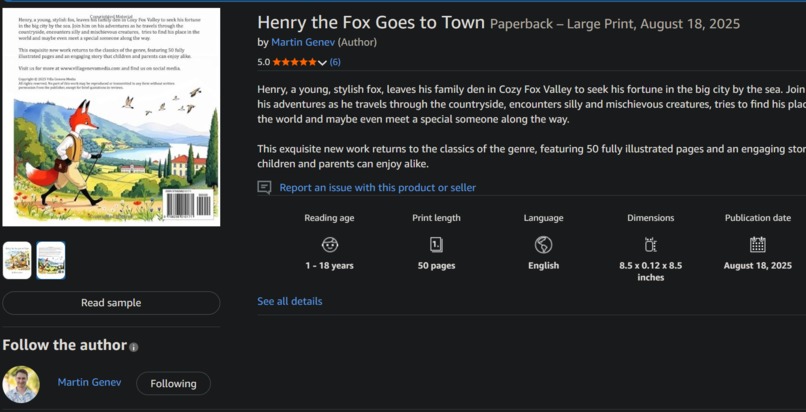Click the info icon beside Follow the author
The width and height of the screenshot is (806, 412).
134,347
